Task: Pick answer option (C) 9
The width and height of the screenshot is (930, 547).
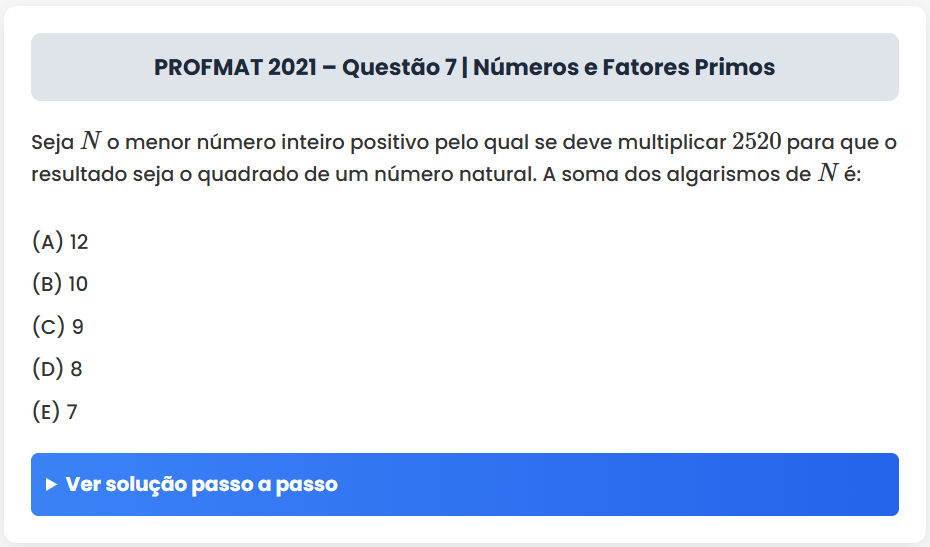Action: [57, 327]
